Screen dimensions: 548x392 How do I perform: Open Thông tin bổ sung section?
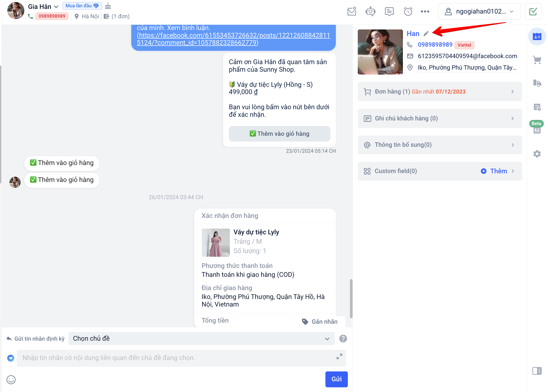pos(440,145)
